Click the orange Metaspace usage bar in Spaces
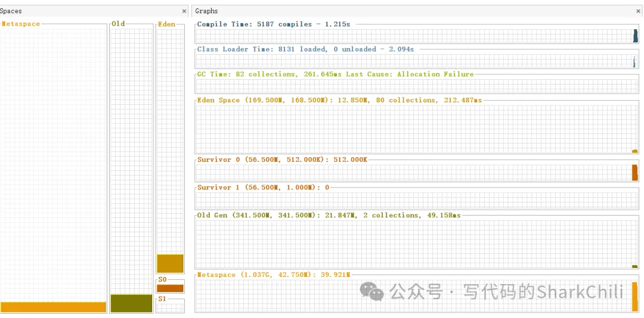 (x=54, y=307)
